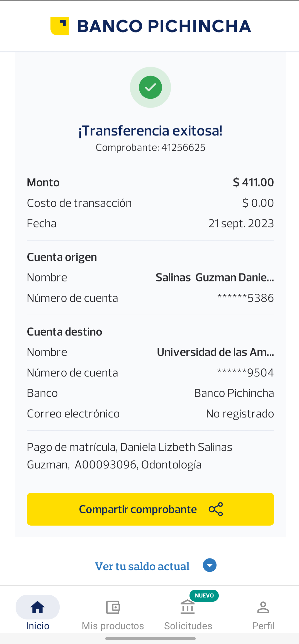Expand balance with blue down-arrow circle
Screen dimensions: 299x644
[x=210, y=565]
